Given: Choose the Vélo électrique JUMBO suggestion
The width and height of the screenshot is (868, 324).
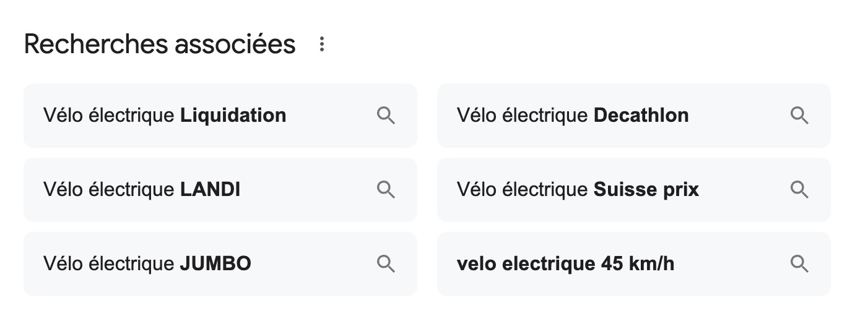Looking at the screenshot, I should click(220, 264).
